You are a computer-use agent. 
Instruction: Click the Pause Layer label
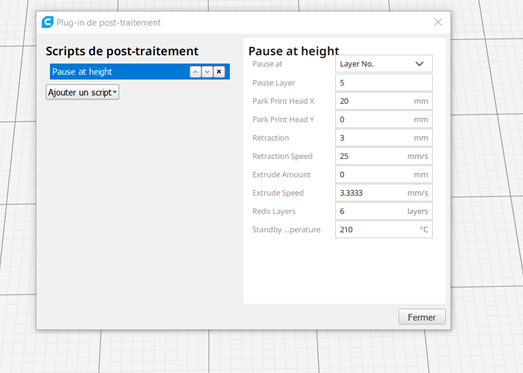click(274, 83)
